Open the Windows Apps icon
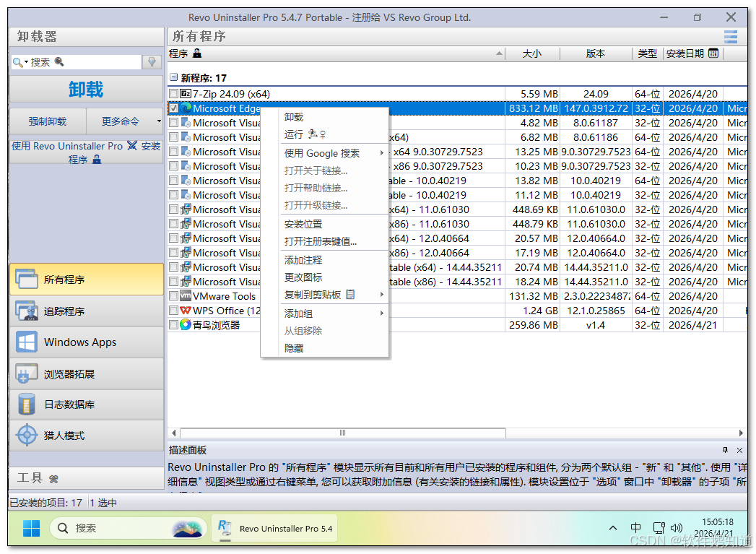Screen dimensions: 756x554 27,342
